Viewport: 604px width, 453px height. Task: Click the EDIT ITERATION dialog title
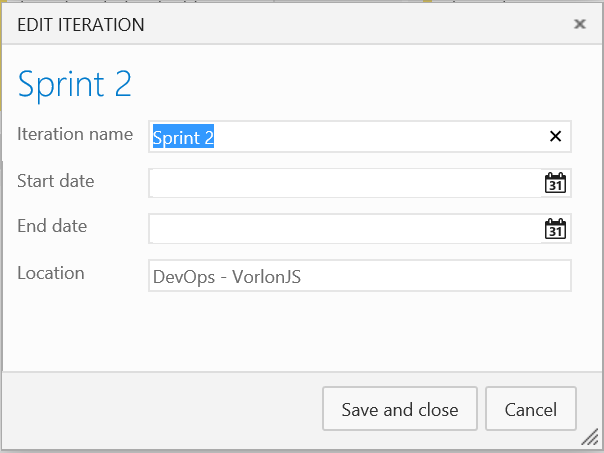pyautogui.click(x=81, y=24)
